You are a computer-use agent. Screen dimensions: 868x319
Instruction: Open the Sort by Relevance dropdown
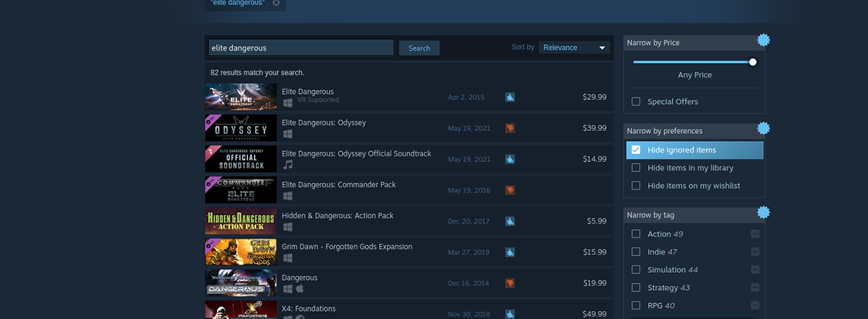[574, 48]
